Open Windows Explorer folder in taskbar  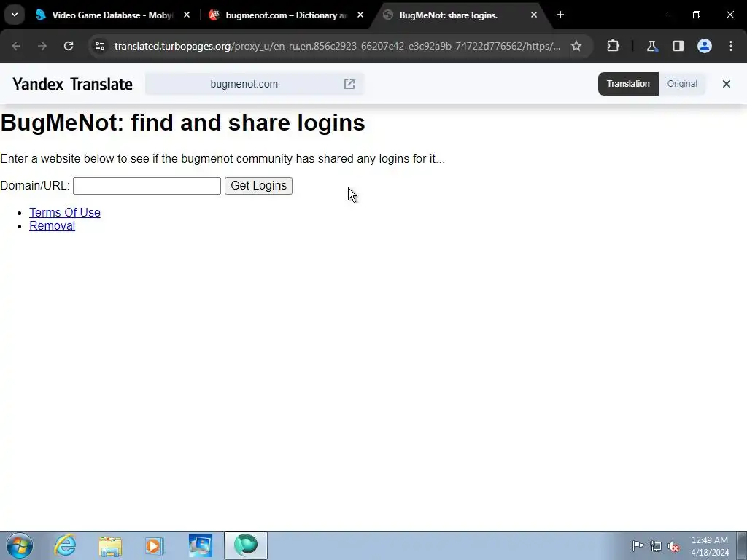click(110, 545)
